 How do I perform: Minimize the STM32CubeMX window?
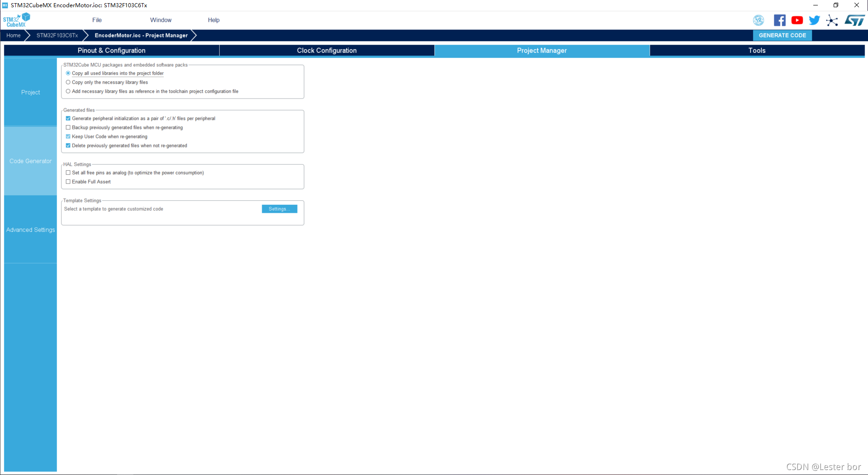816,5
